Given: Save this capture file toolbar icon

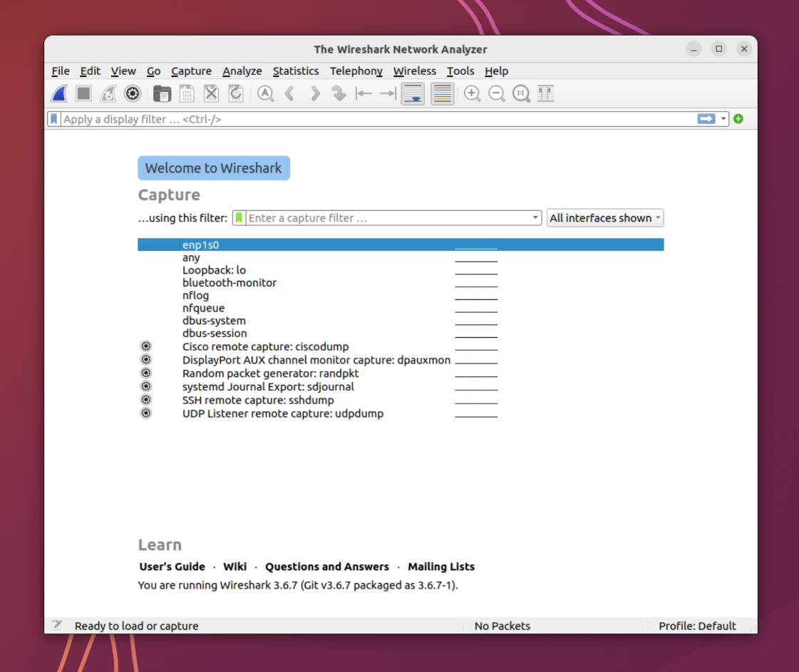Looking at the screenshot, I should point(187,94).
